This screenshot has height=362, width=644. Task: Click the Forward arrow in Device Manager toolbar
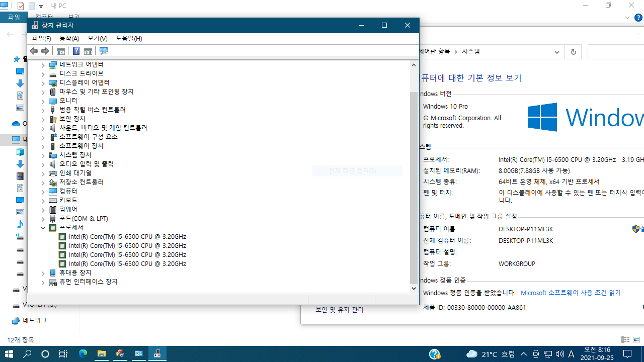45,51
